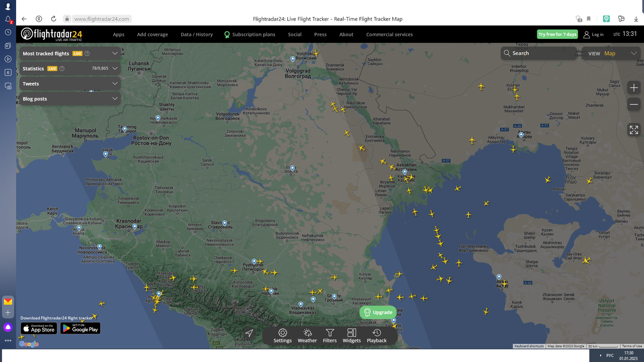The height and width of the screenshot is (362, 644).
Task: Toggle fullscreen map view
Action: click(x=634, y=130)
